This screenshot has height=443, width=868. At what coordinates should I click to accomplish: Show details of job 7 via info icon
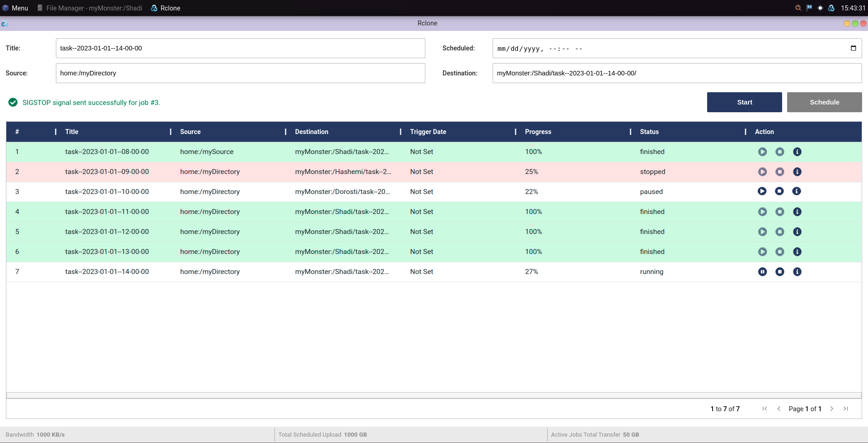pos(797,272)
